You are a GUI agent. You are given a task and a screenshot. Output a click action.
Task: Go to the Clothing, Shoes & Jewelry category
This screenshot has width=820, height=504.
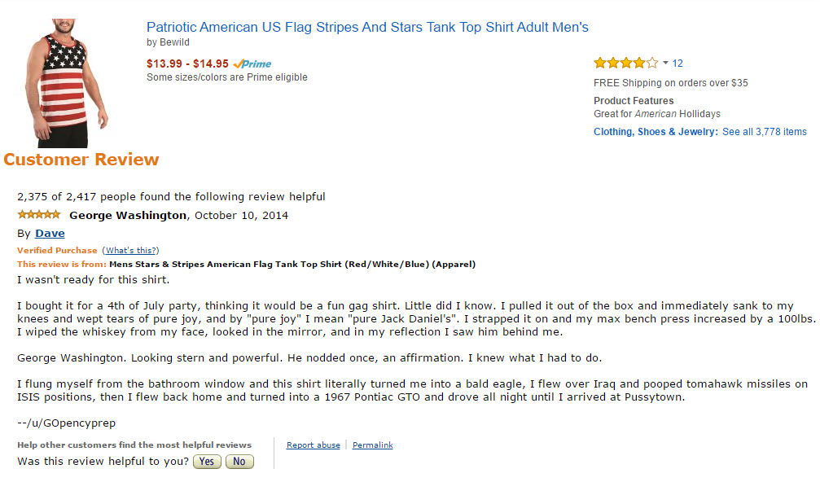click(x=656, y=132)
